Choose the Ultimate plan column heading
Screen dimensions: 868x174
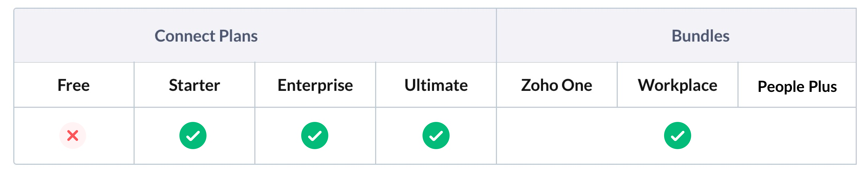click(436, 85)
